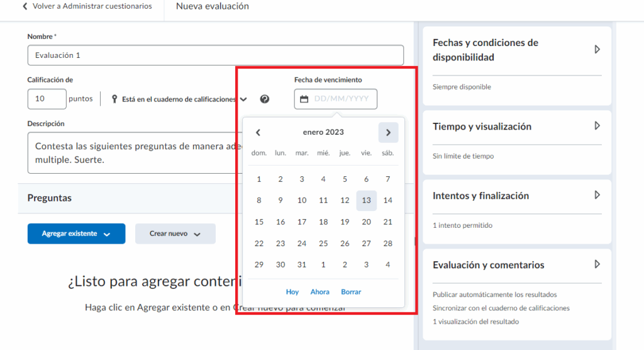
Task: Pick January 25 in the calendar
Action: 323,244
